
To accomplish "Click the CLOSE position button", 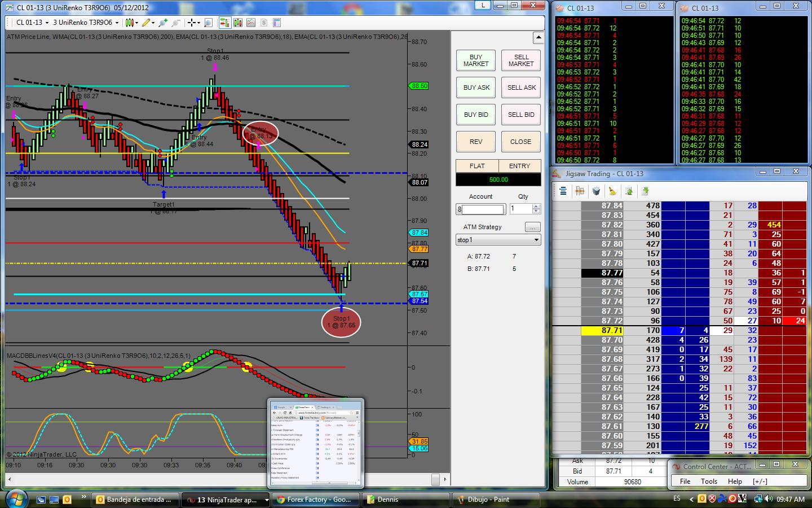I will (521, 142).
